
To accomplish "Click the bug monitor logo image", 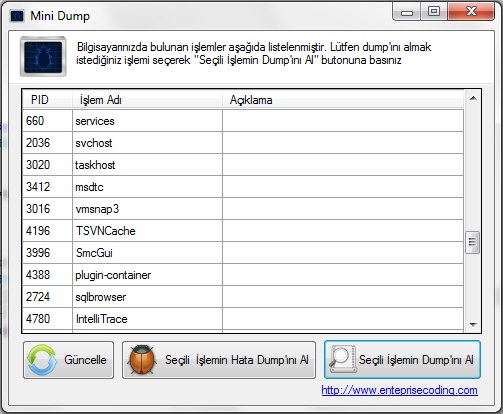I will 43,57.
